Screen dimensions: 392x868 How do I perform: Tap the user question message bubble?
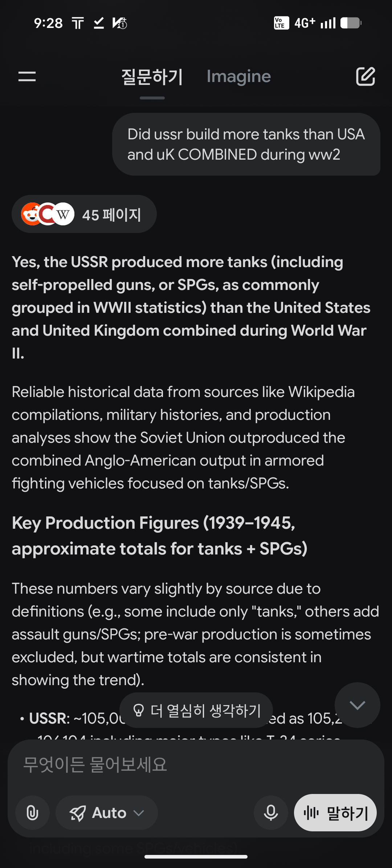pyautogui.click(x=246, y=144)
